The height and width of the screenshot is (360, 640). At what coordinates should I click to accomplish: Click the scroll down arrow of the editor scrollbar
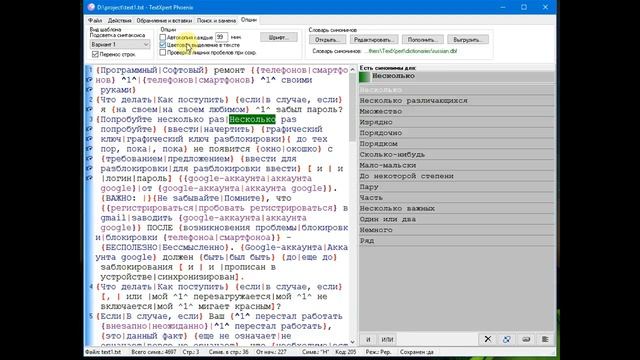[x=353, y=342]
